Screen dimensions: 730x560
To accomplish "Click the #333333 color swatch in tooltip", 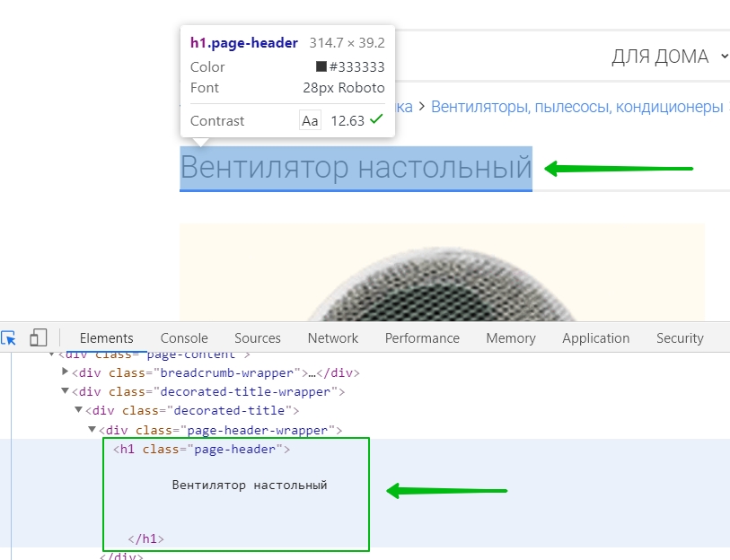I will click(321, 66).
